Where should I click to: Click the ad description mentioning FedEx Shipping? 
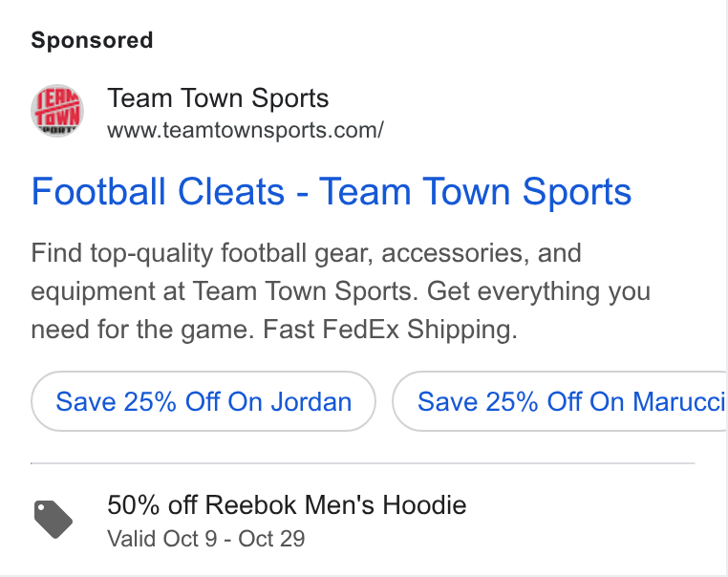coord(341,291)
